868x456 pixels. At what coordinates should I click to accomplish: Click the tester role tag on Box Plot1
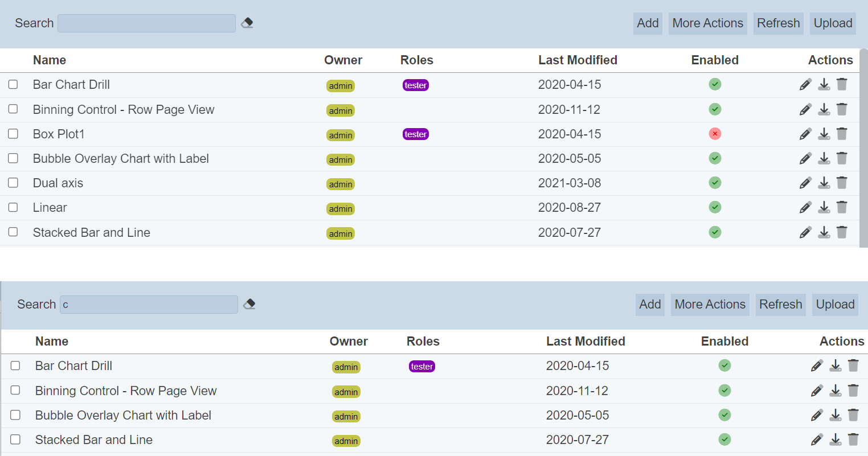[x=416, y=134]
